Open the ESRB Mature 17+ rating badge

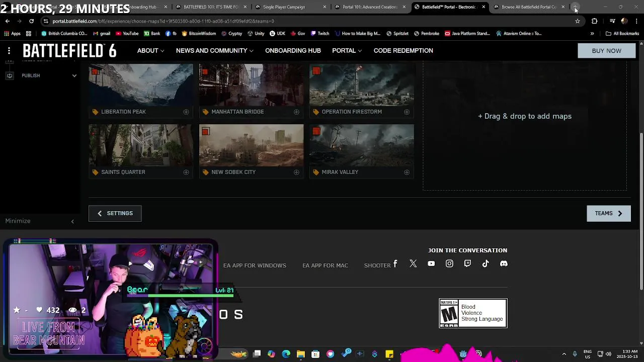pos(473,313)
